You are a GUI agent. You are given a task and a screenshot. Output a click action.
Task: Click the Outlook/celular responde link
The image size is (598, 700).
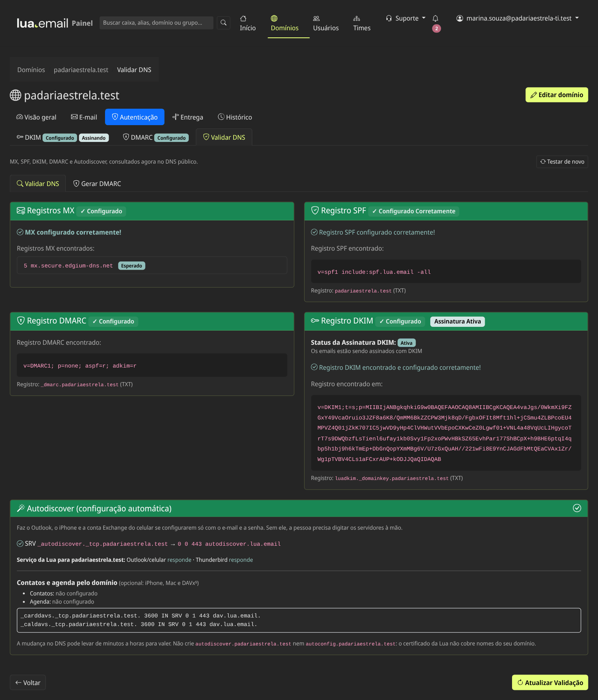179,560
